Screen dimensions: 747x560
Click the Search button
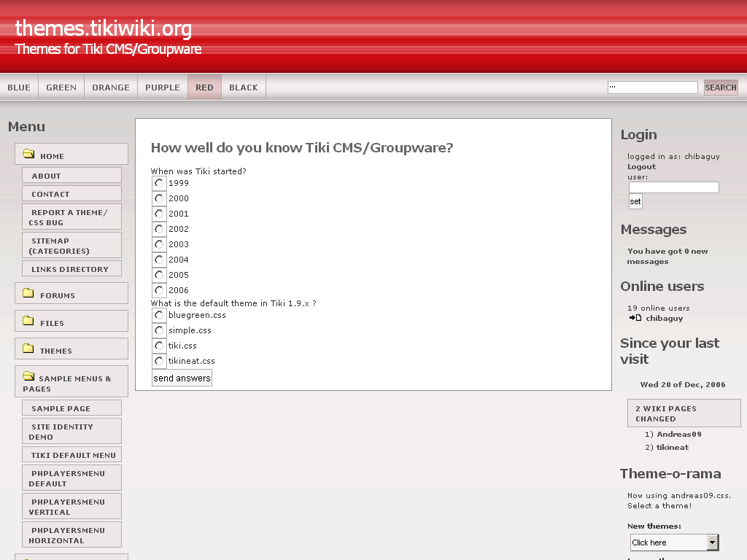(721, 87)
